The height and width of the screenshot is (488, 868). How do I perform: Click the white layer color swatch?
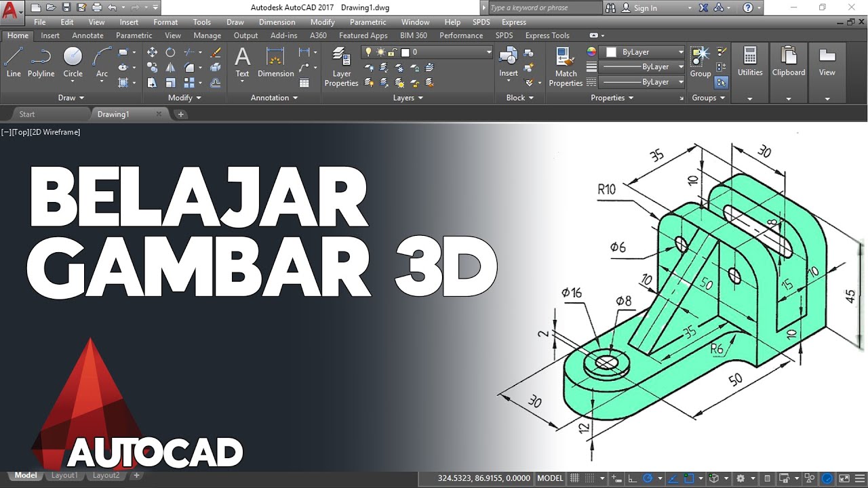tap(406, 52)
